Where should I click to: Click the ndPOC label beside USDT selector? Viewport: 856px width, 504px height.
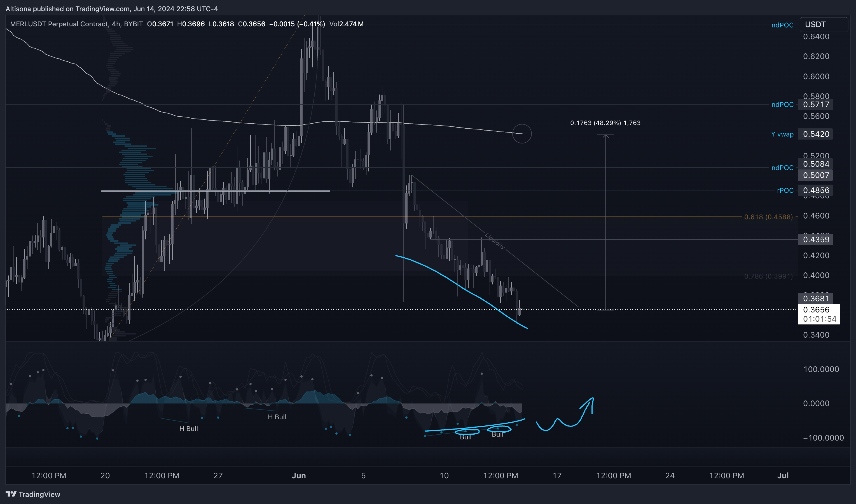pos(782,25)
